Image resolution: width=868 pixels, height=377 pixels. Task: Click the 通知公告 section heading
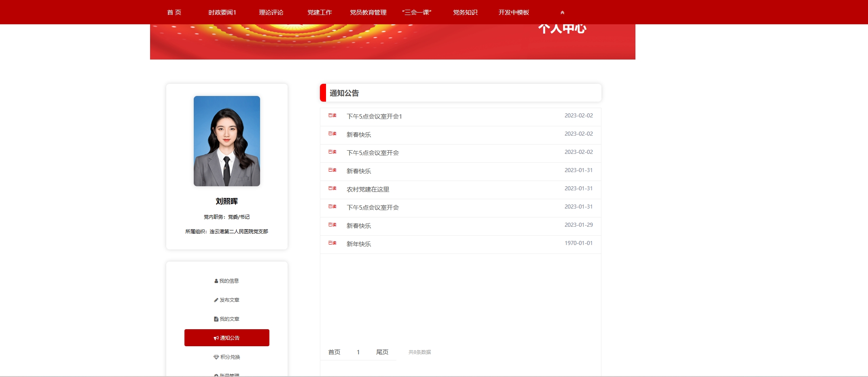tap(344, 93)
